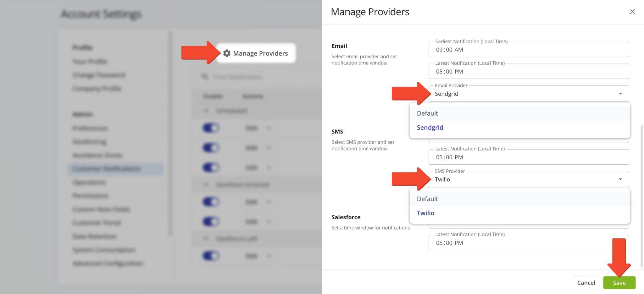
Task: Cancel the provider changes
Action: coord(586,283)
